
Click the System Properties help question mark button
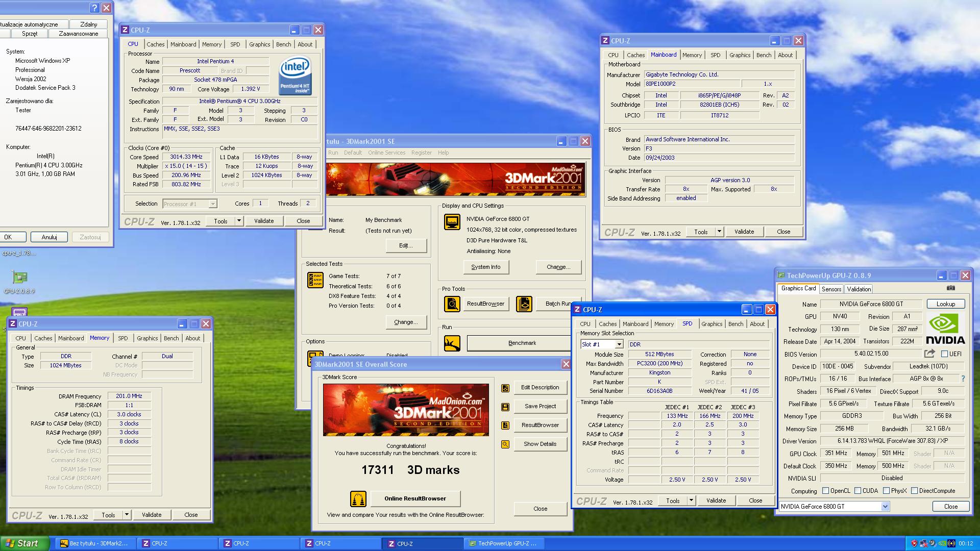click(x=94, y=8)
